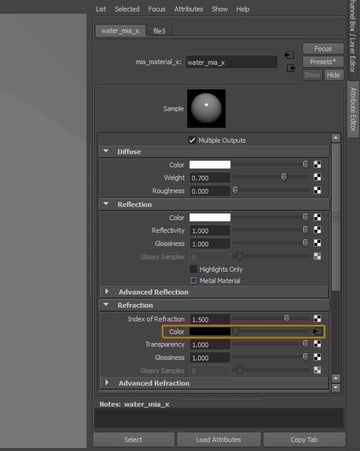The image size is (360, 451).
Task: Click the attribute list bottom scroll down arrow
Action: point(336,388)
